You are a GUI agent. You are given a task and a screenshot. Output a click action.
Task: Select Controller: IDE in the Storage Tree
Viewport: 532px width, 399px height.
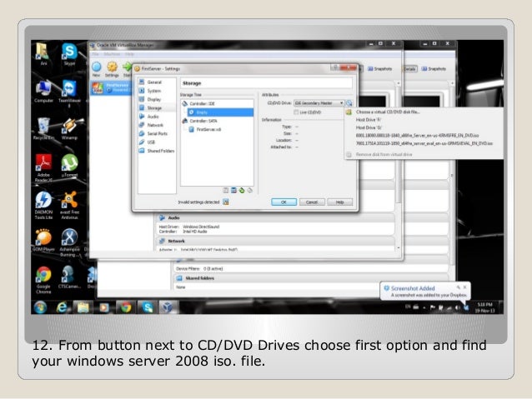[x=202, y=104]
